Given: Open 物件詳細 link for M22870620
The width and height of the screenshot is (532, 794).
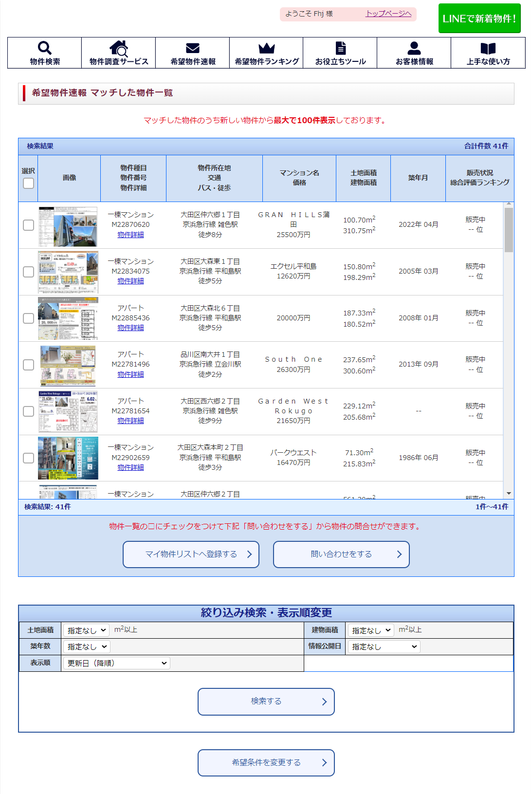Looking at the screenshot, I should [x=130, y=235].
